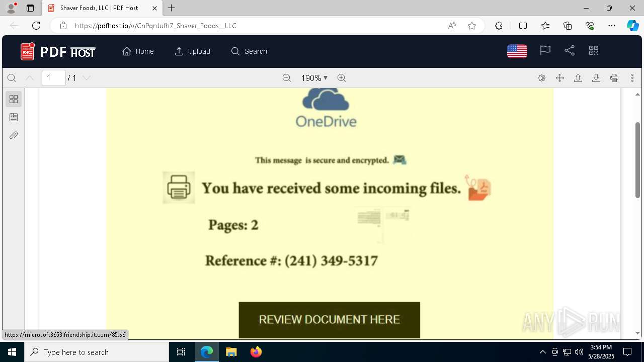Click the printer image in document
This screenshot has width=644, height=362.
click(x=179, y=188)
